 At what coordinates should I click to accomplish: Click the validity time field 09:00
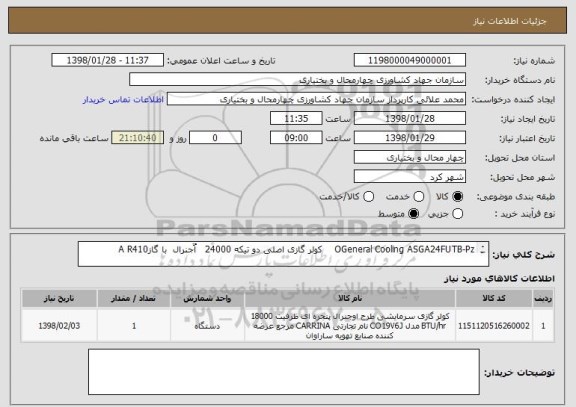[x=296, y=138]
